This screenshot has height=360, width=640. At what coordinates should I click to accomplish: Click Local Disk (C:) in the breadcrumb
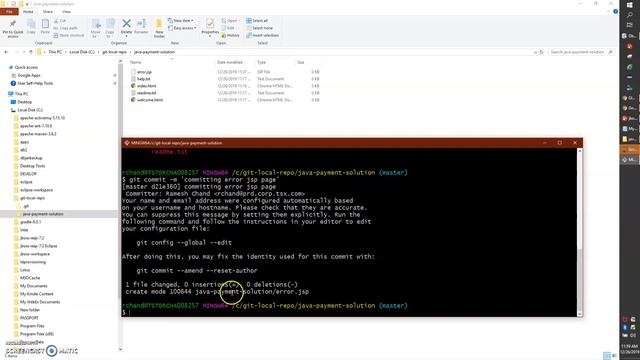(x=82, y=52)
